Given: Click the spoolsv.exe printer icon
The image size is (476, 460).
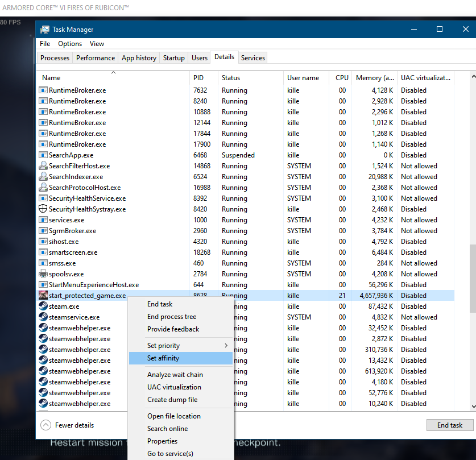Looking at the screenshot, I should pyautogui.click(x=43, y=274).
